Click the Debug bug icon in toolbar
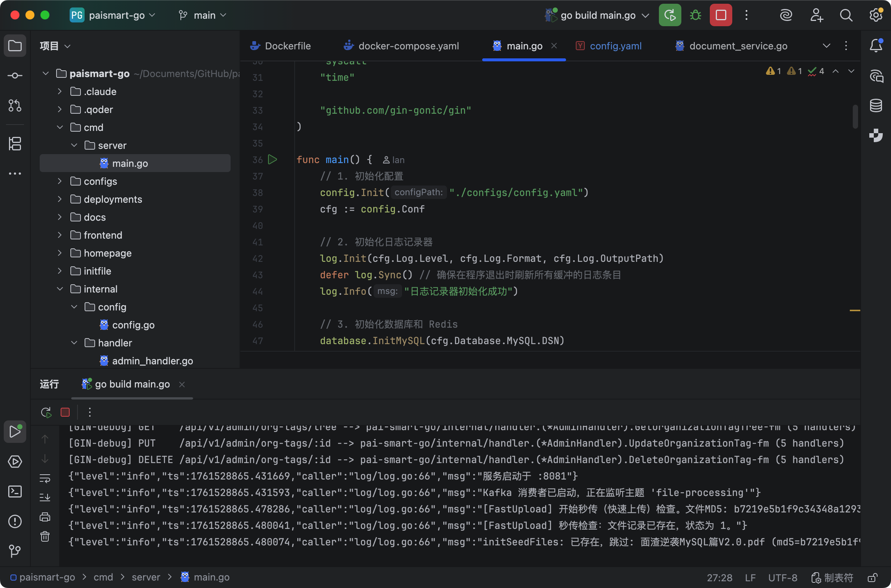Screen dimensions: 891x588 click(x=696, y=15)
